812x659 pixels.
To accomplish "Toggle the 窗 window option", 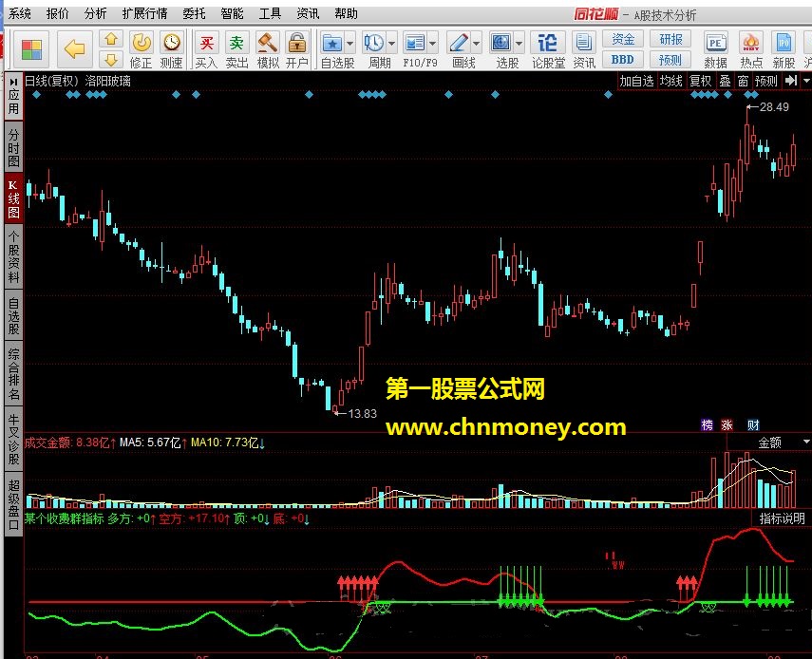I will coord(743,81).
